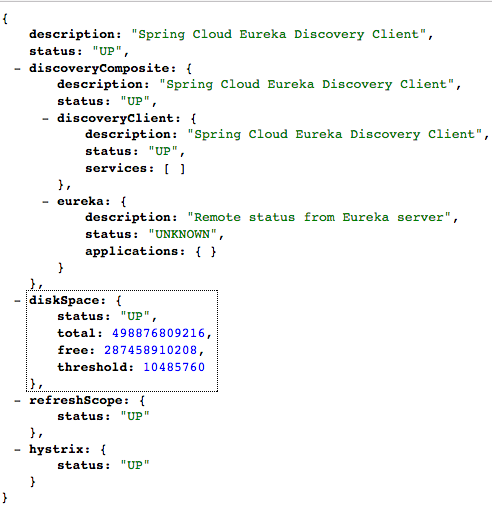Select the refreshScope key

76,400
